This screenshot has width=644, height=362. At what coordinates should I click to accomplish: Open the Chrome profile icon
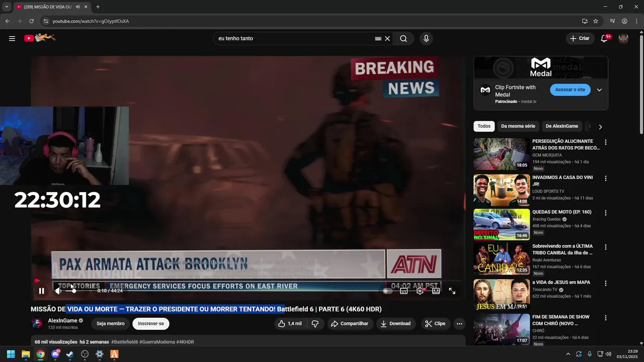pyautogui.click(x=624, y=21)
